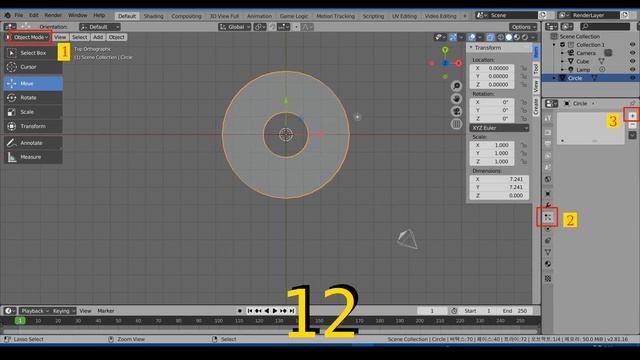This screenshot has width=640, height=360.
Task: Activate the Cursor tool
Action: (33, 67)
